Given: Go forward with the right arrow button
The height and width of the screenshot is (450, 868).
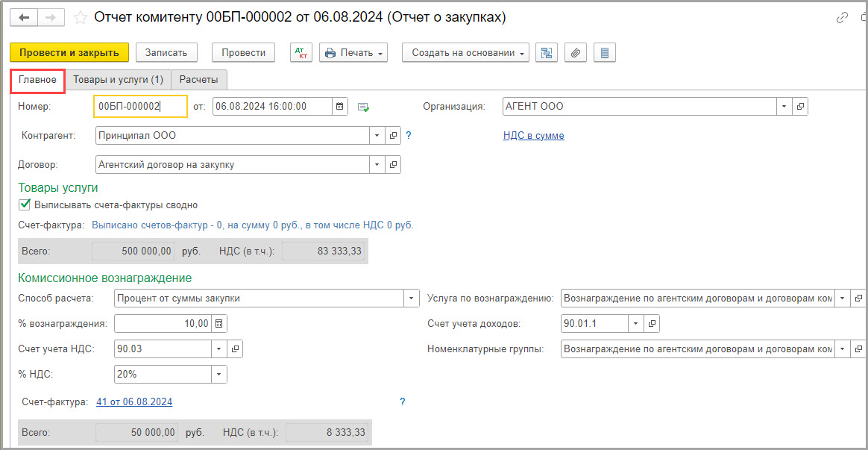Looking at the screenshot, I should pyautogui.click(x=51, y=18).
